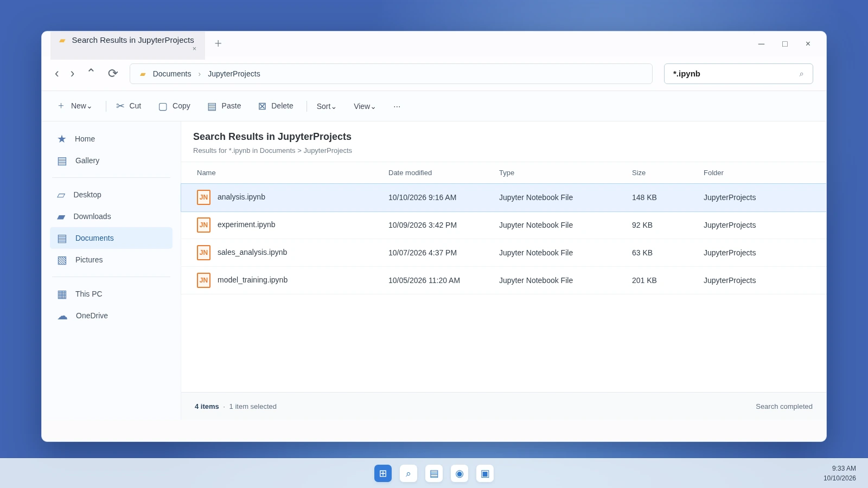868x488 pixels.
Task: Open Downloads in the sidebar
Action: coord(111,216)
